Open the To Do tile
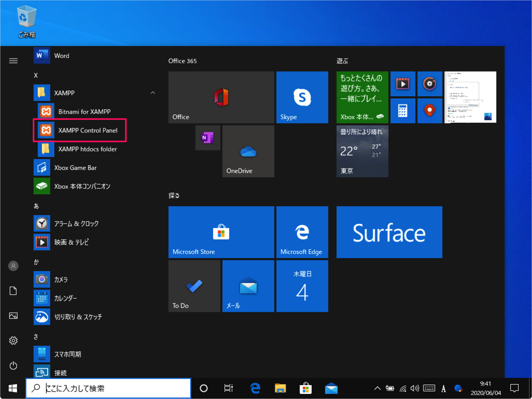The width and height of the screenshot is (532, 399). click(x=194, y=286)
